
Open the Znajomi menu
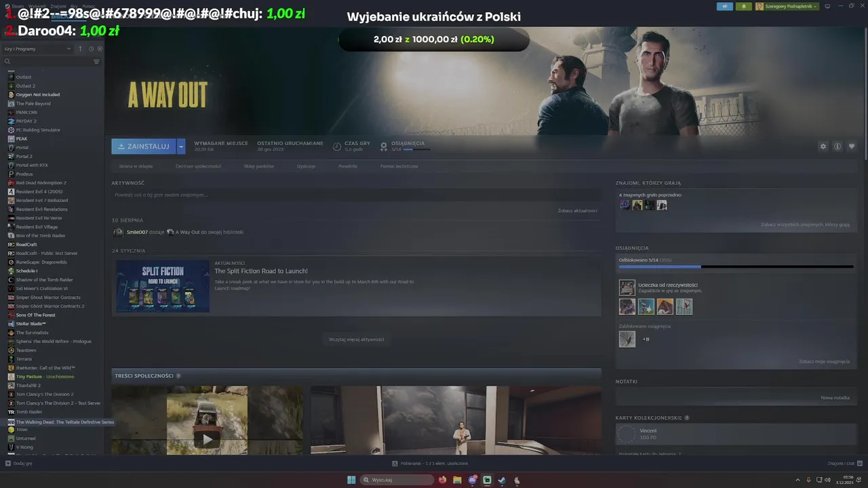point(58,6)
